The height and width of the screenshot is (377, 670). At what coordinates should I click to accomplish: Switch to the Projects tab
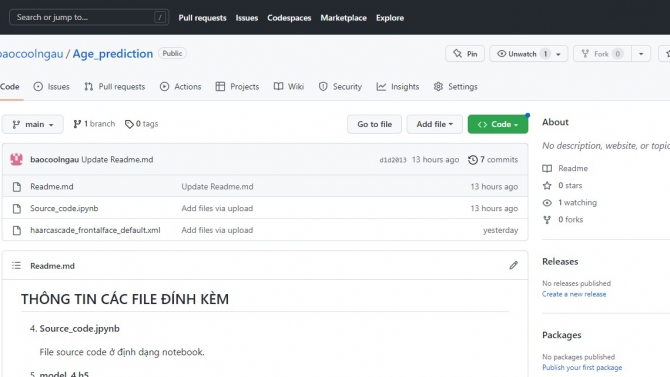coord(237,87)
